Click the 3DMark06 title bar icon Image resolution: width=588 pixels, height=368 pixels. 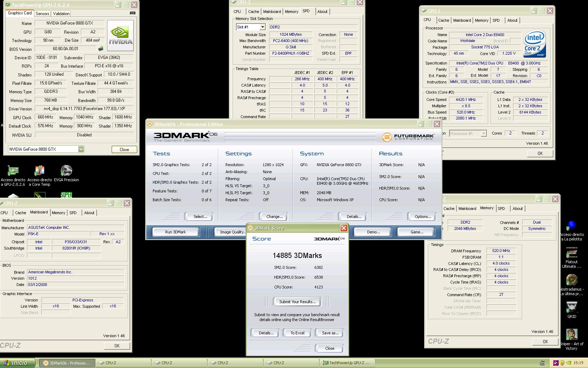[150, 124]
